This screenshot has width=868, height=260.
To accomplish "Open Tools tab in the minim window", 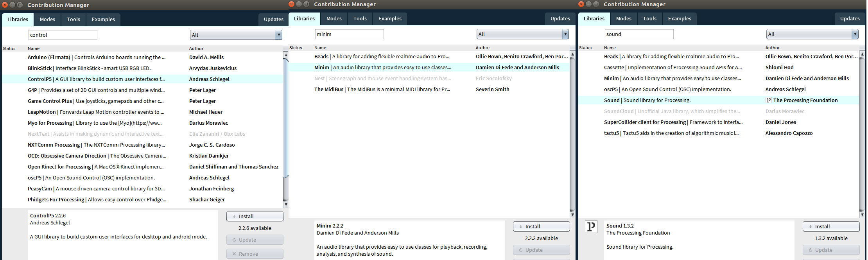I will point(360,18).
